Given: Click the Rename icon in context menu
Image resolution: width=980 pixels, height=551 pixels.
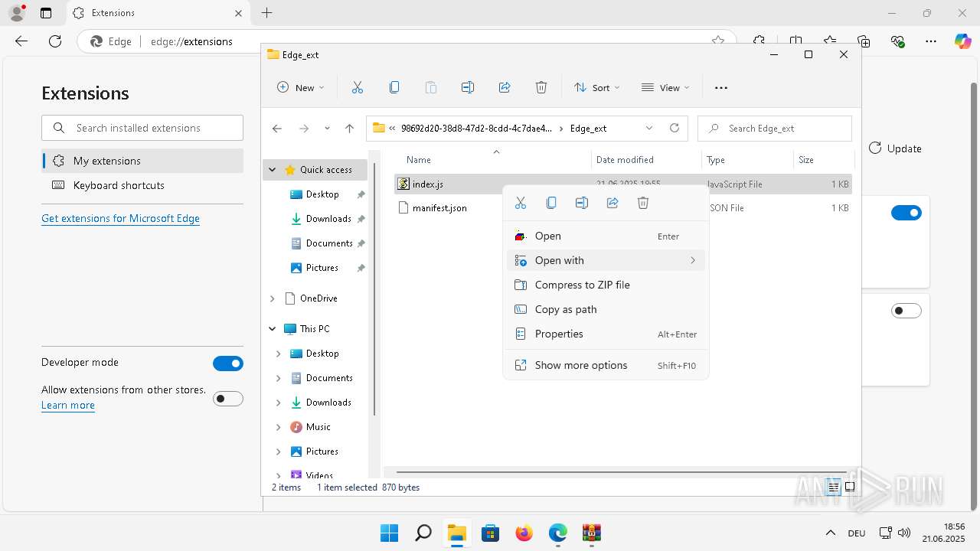Looking at the screenshot, I should 582,203.
